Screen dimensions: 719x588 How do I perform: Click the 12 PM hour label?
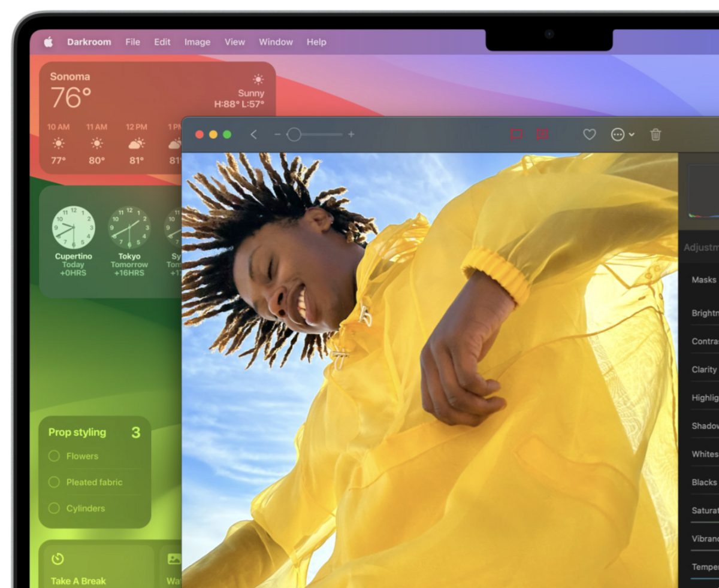pos(137,127)
